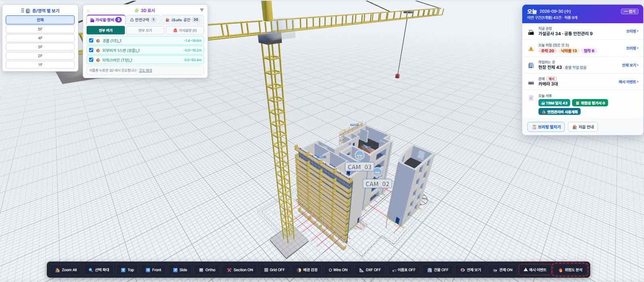Select floor 2F

pyautogui.click(x=40, y=56)
